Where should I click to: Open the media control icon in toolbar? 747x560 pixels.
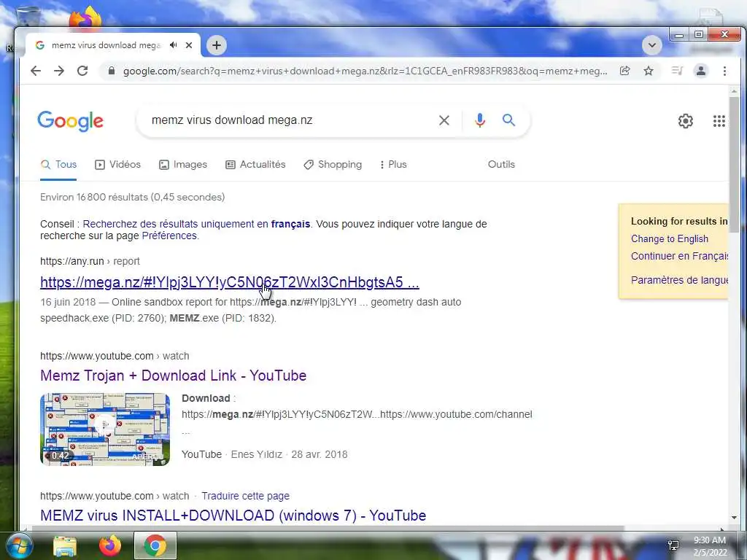[677, 71]
